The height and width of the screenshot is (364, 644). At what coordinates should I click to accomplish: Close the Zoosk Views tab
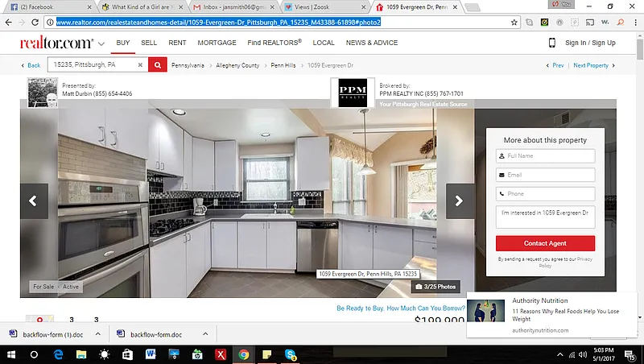[x=363, y=7]
